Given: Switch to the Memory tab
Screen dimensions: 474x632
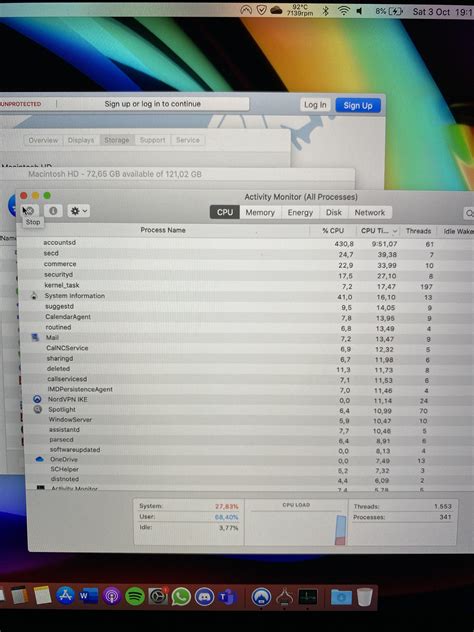Looking at the screenshot, I should pos(260,212).
